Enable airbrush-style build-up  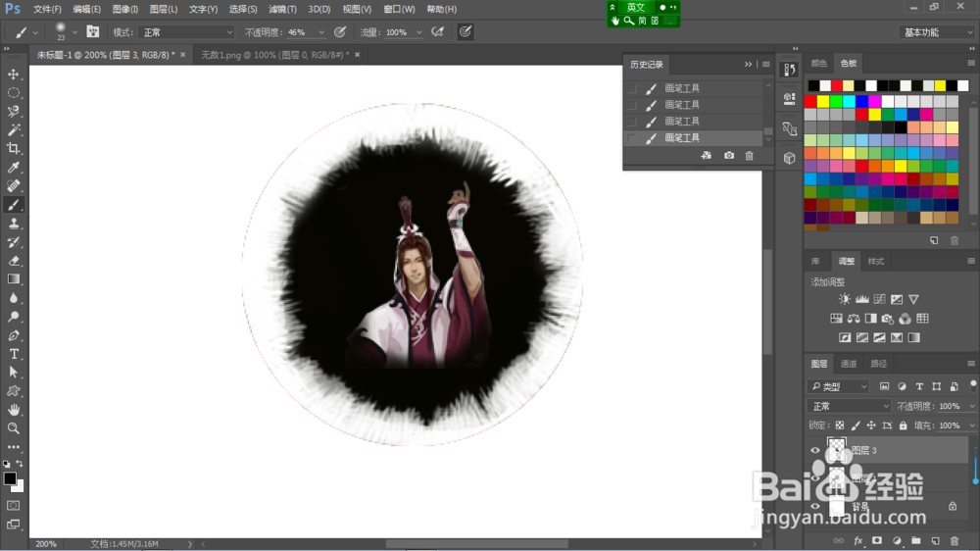point(437,32)
